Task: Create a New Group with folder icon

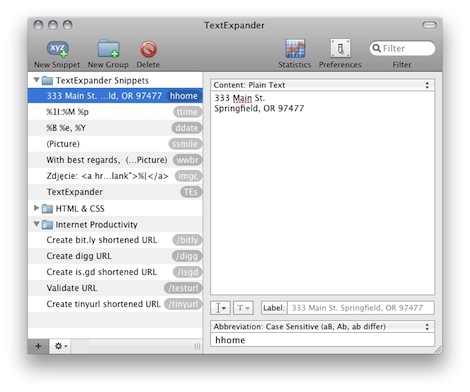Action: point(108,49)
